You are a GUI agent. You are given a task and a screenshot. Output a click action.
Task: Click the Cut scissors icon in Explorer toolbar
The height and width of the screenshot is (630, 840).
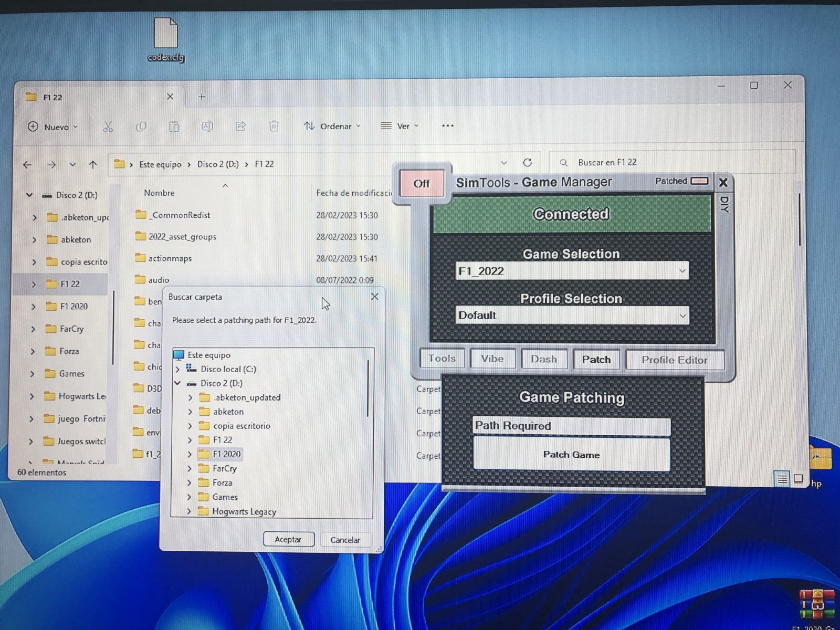tap(108, 127)
